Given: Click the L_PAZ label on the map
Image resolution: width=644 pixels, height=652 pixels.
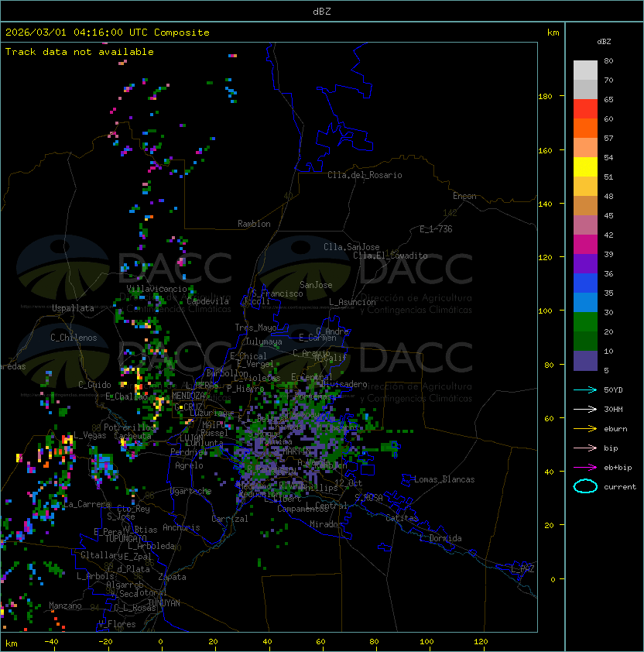Looking at the screenshot, I should [522, 569].
